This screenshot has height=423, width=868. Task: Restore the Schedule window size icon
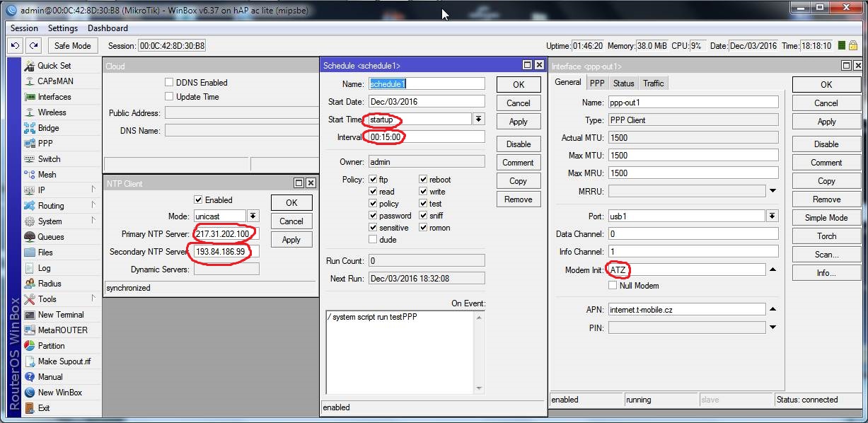(x=528, y=65)
